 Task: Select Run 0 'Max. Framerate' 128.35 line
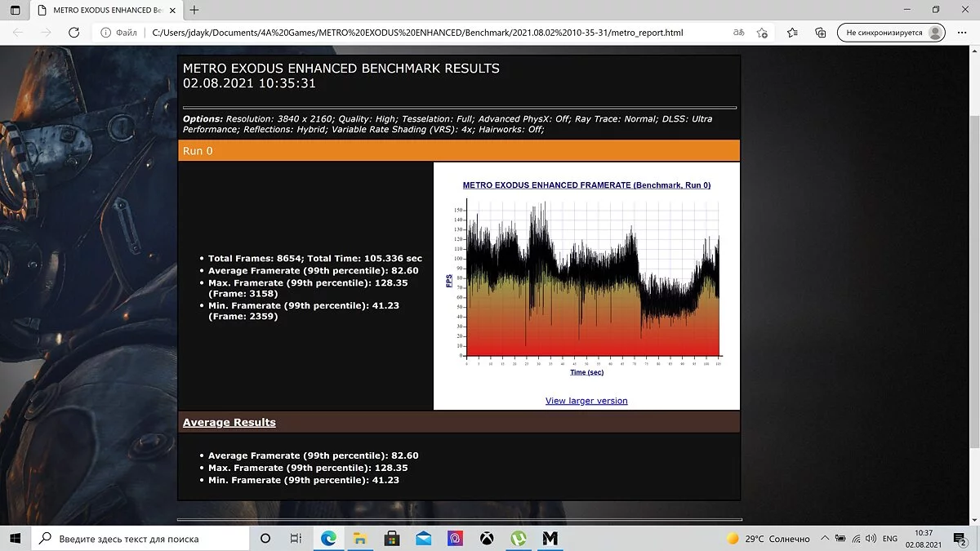tap(308, 287)
